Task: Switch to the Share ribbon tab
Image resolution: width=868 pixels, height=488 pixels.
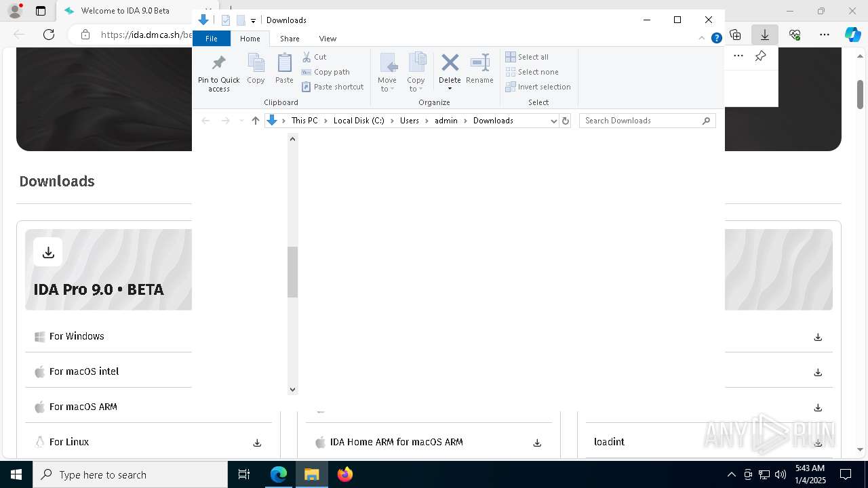Action: click(x=290, y=39)
